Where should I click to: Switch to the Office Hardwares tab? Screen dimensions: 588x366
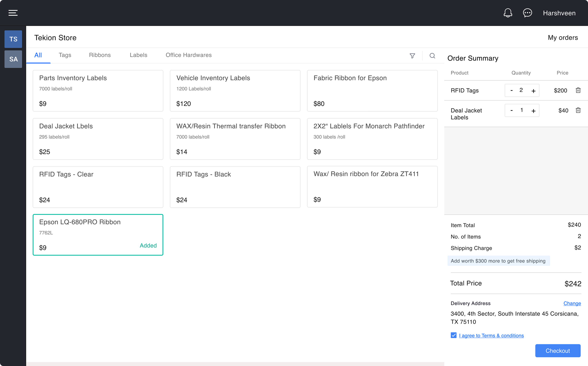[x=188, y=55]
